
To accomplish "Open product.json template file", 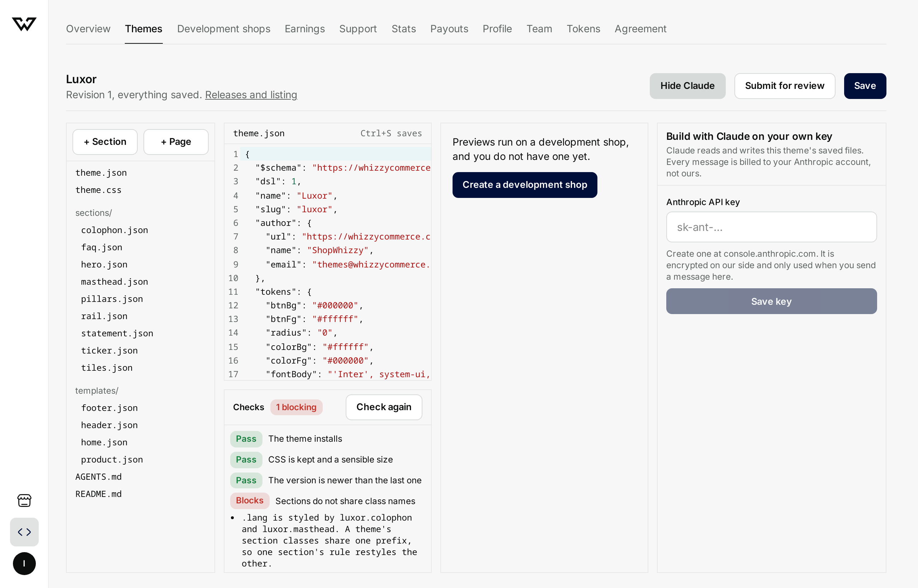I will point(112,459).
